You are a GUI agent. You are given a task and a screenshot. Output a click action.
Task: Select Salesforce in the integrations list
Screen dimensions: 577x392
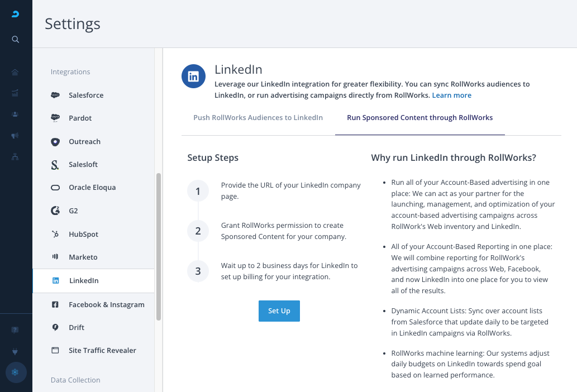point(85,95)
